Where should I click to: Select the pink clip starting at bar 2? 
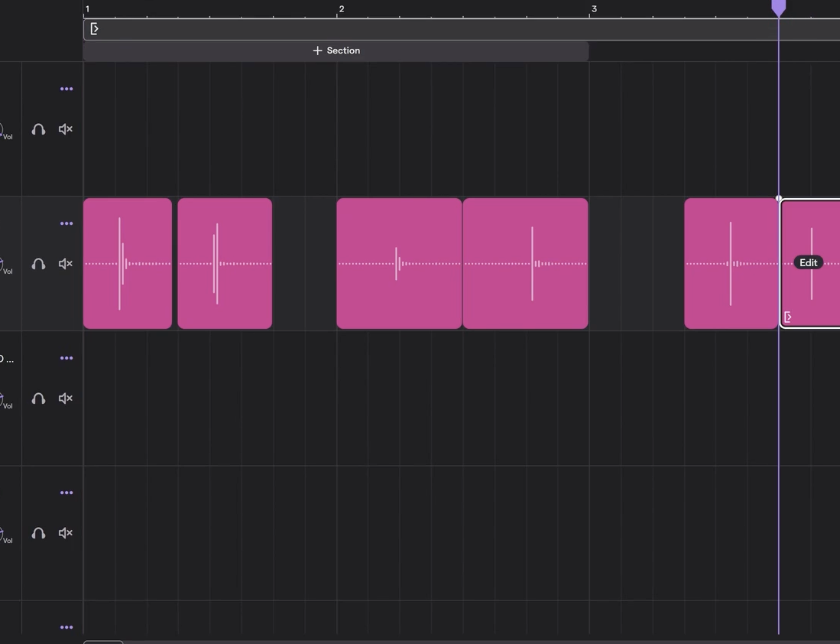coord(399,263)
